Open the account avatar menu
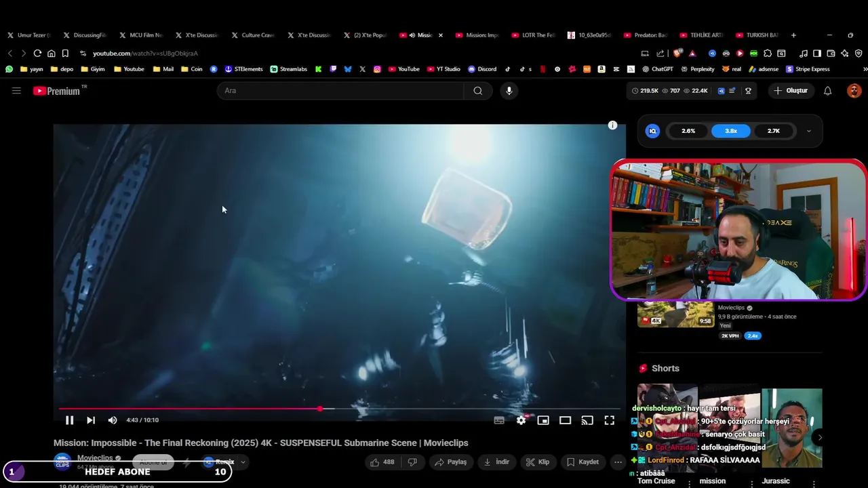The image size is (868, 488). (854, 91)
